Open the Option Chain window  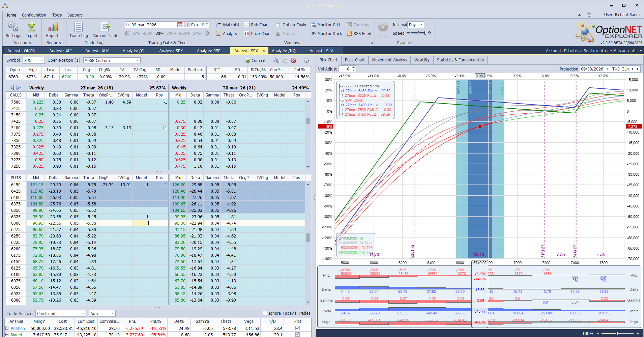point(291,25)
